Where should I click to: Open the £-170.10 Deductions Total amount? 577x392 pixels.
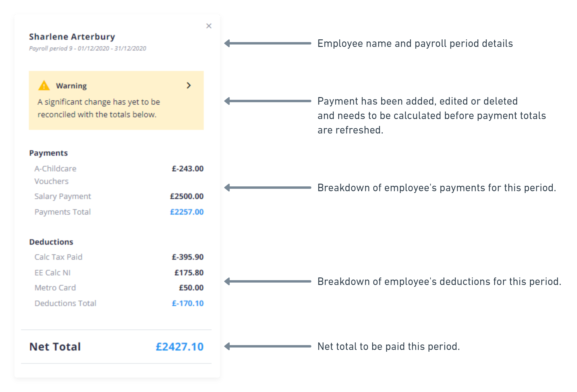[188, 303]
